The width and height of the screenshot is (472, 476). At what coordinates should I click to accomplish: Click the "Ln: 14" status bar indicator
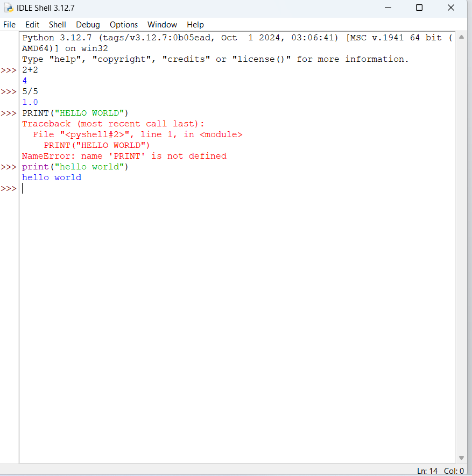pyautogui.click(x=427, y=471)
